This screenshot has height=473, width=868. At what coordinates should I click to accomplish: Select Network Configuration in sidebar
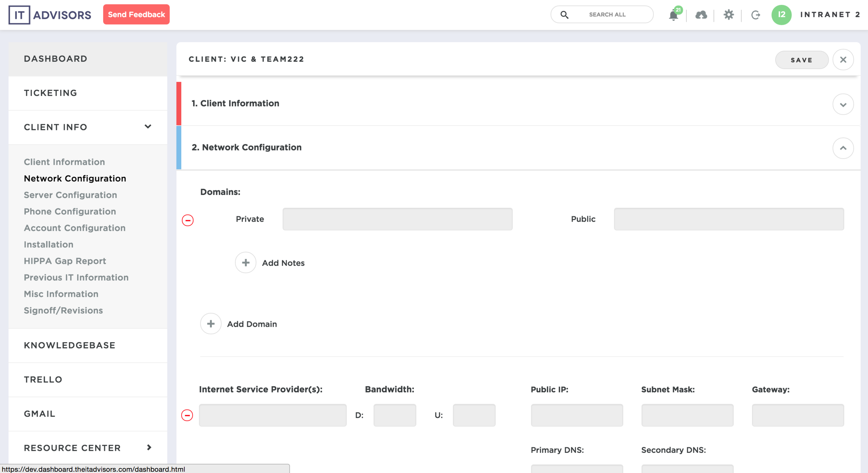75,179
